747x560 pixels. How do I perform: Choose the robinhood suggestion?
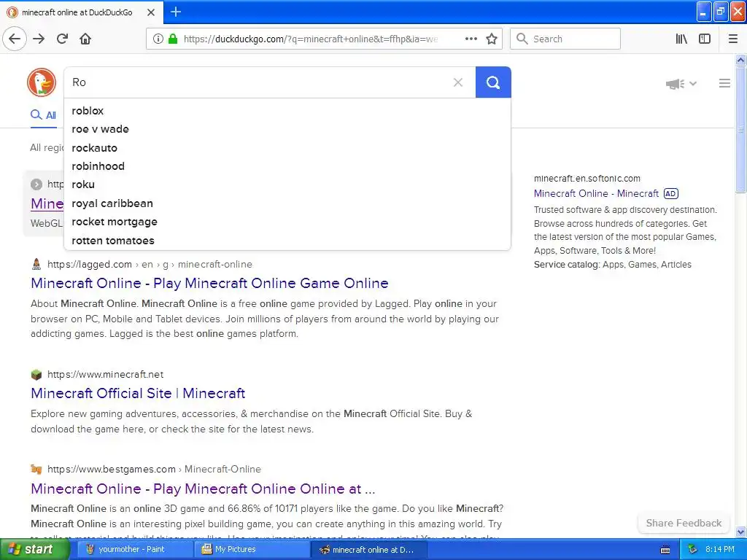pos(287,166)
